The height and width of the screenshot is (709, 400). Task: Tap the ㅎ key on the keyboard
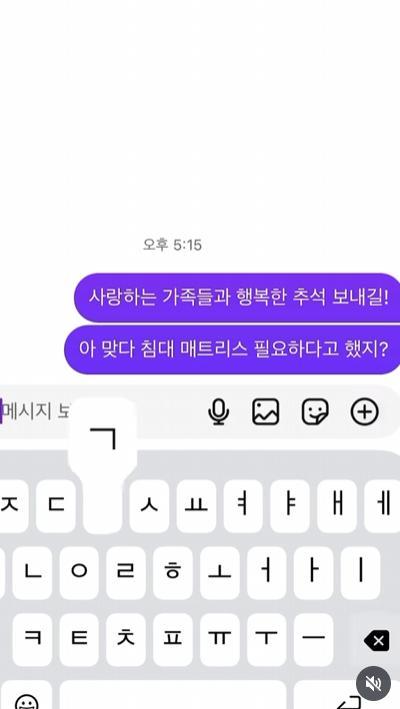tap(173, 573)
